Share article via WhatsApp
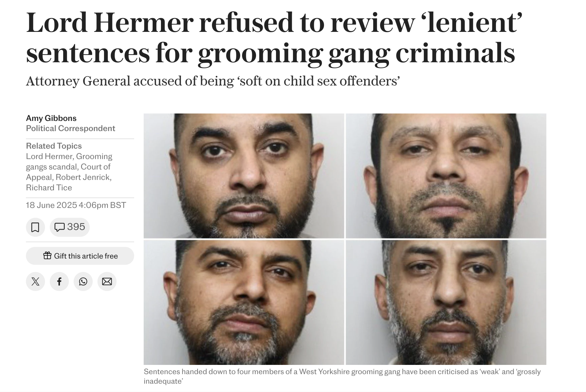586x392 pixels. click(83, 281)
